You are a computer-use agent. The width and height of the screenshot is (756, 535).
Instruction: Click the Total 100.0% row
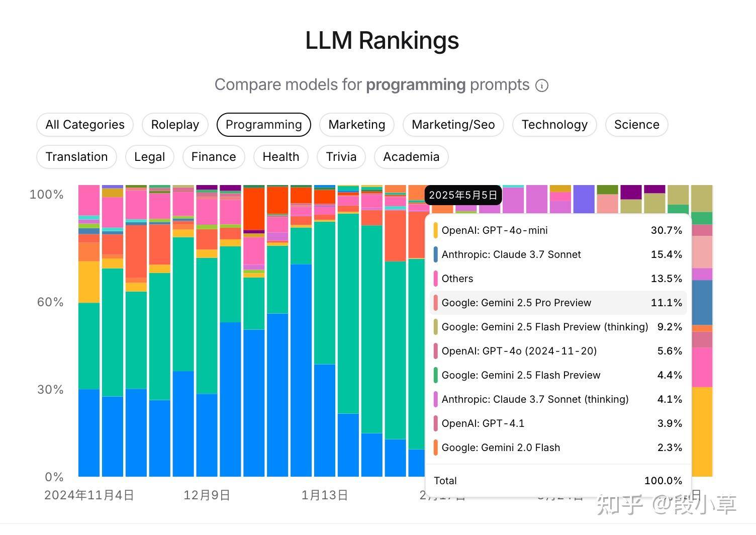pos(558,481)
